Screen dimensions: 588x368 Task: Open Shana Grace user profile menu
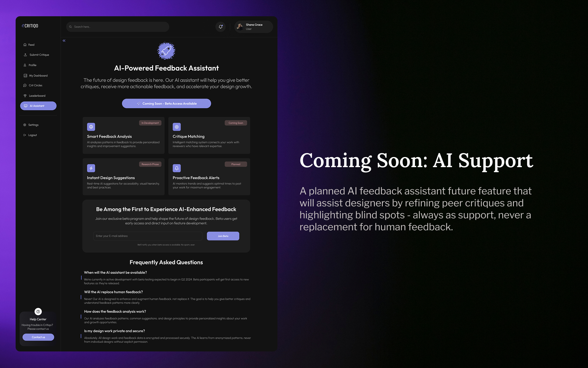click(254, 27)
